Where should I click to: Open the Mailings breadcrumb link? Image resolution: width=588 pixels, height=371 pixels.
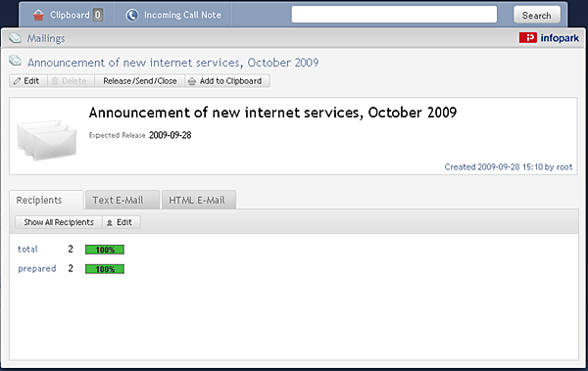[x=46, y=38]
